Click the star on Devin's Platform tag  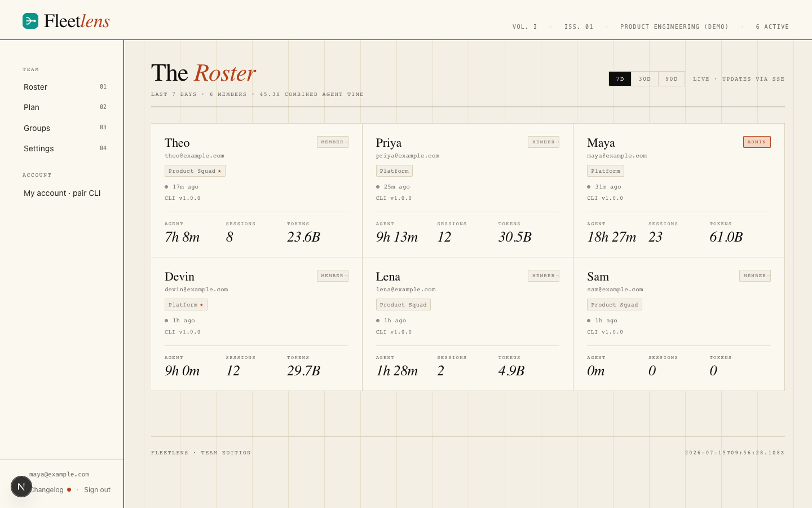[201, 305]
